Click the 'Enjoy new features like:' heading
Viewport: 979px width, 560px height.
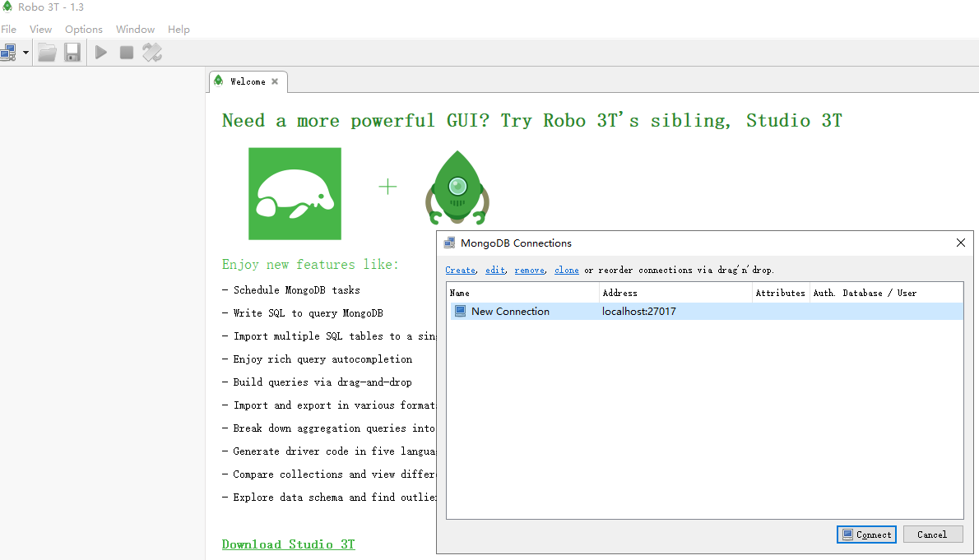tap(310, 265)
